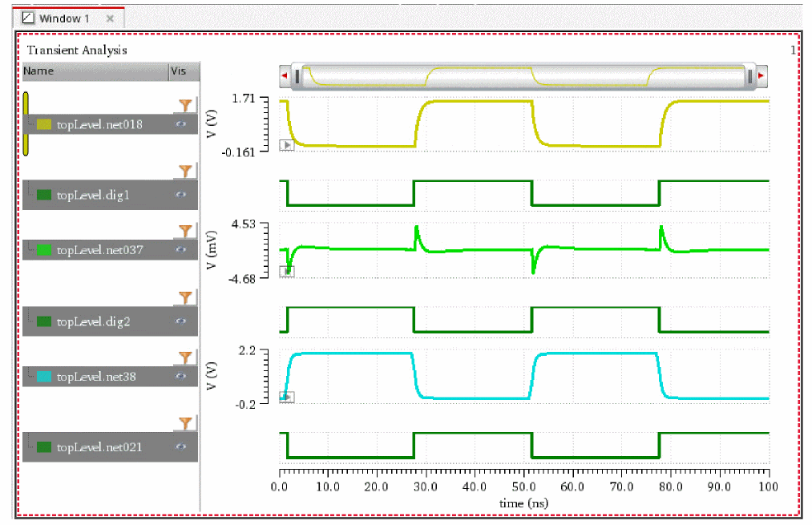Click the right red arrow of zoom scrollbar
The width and height of the screenshot is (812, 525).
[x=762, y=76]
